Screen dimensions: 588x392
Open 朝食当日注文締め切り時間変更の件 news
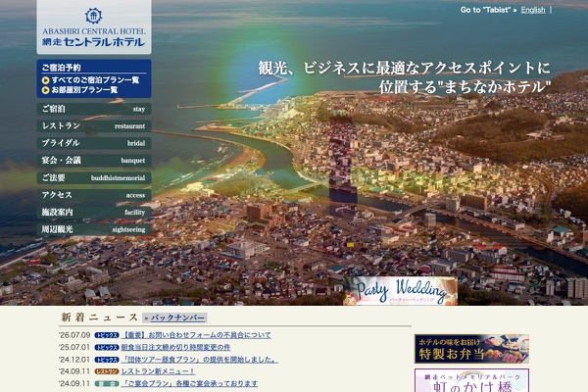[175, 347]
